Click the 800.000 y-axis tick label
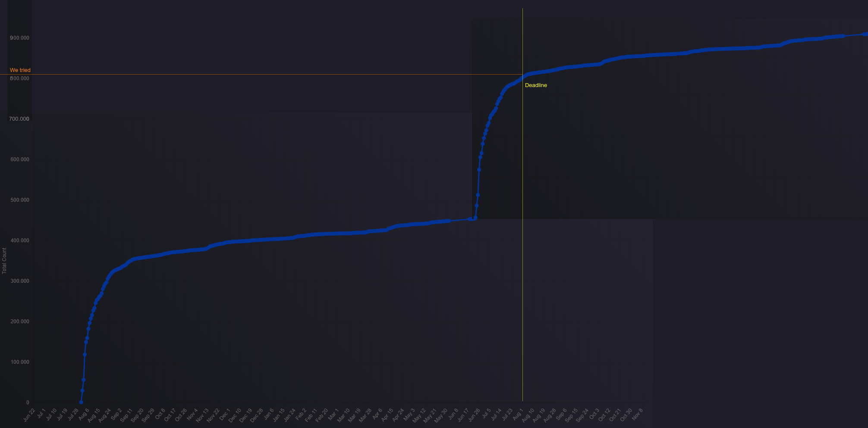The image size is (868, 428). pyautogui.click(x=19, y=78)
